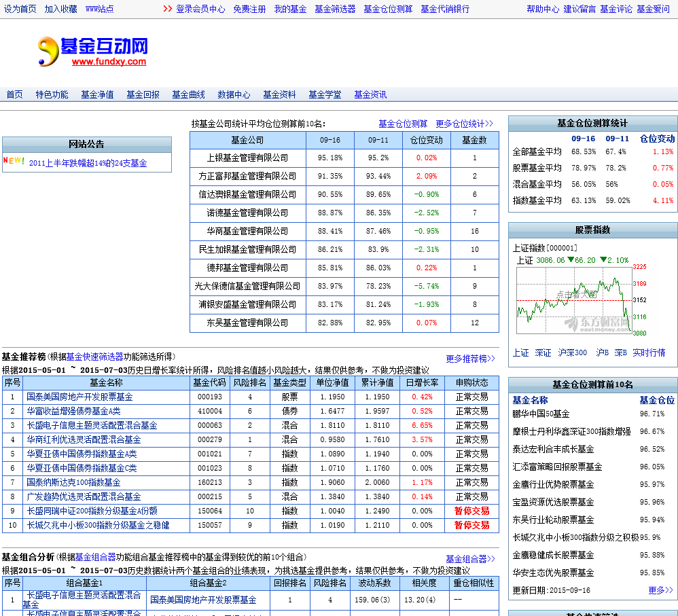Open 更多>> in 基金仓位测算前10名
This screenshot has width=678, height=616.
661,590
